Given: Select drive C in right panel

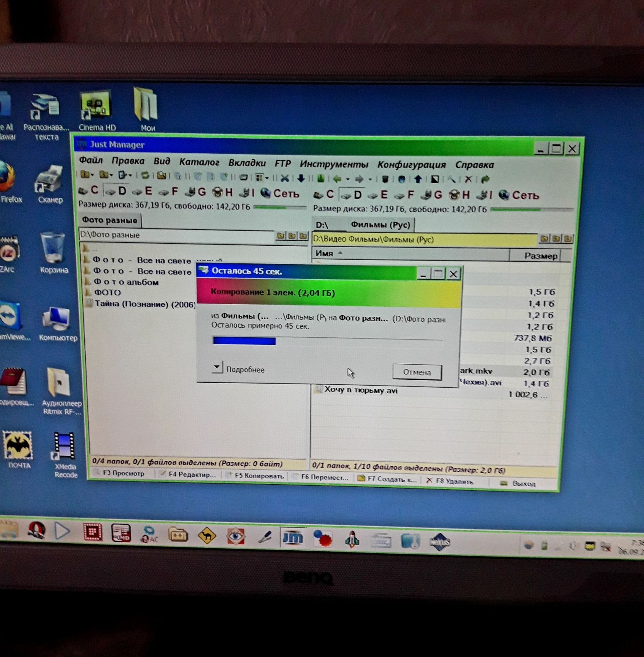Looking at the screenshot, I should tap(324, 194).
